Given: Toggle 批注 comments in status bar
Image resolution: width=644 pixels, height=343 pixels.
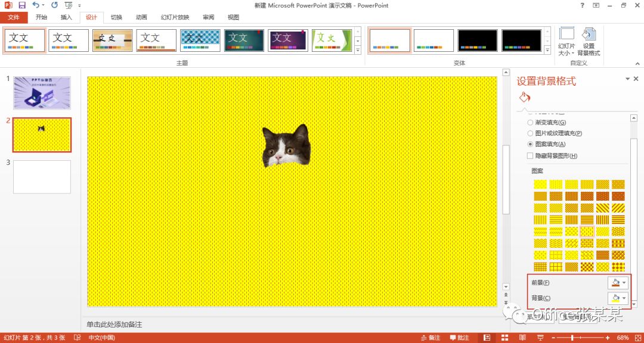Looking at the screenshot, I should pos(460,338).
